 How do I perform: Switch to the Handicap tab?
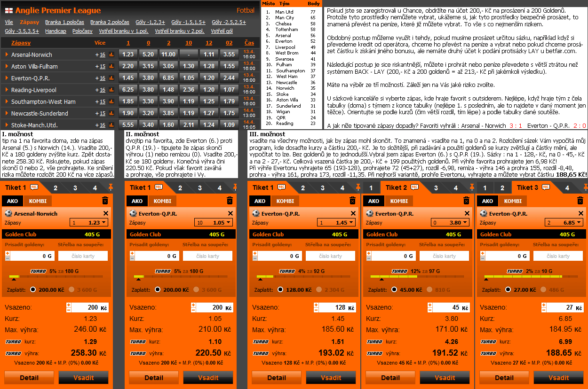pos(56,31)
